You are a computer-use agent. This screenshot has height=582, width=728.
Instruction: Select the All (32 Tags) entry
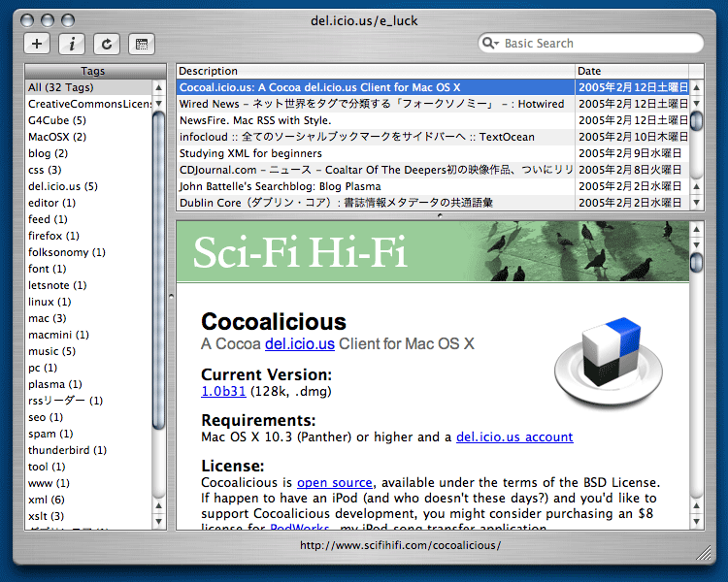[x=87, y=87]
